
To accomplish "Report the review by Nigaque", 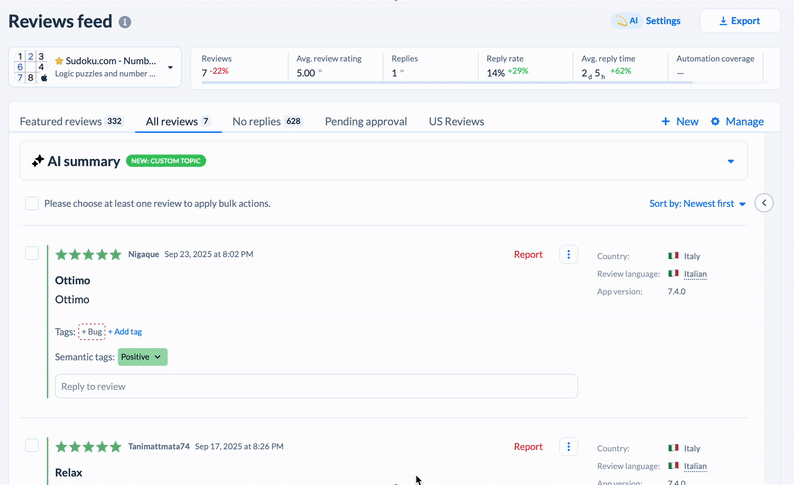I will (x=528, y=255).
